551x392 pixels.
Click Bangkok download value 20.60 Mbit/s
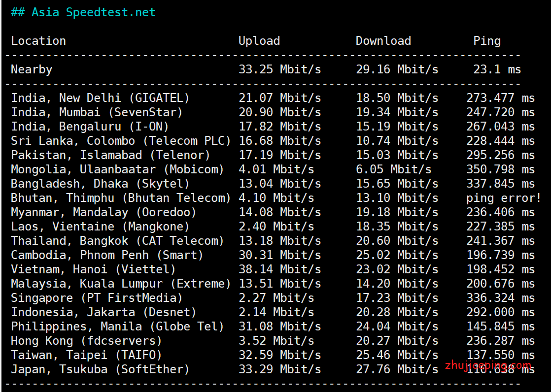pos(397,241)
